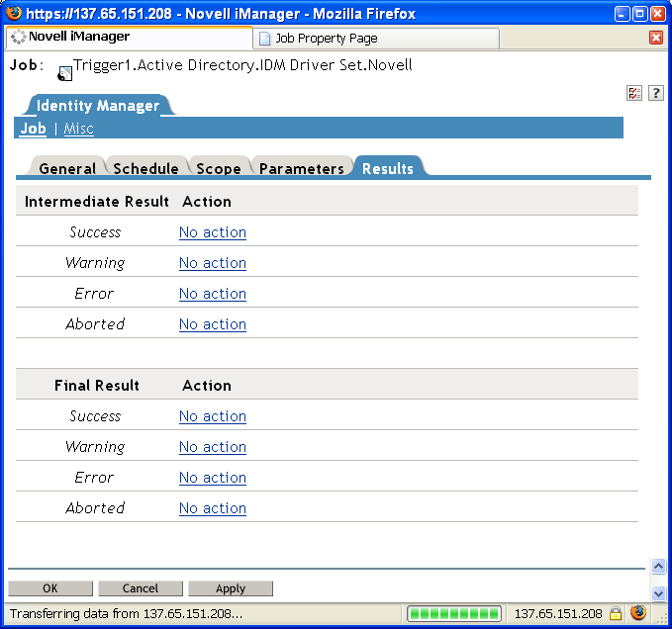Edit Final Result Error No action link
This screenshot has height=629, width=672.
[213, 478]
